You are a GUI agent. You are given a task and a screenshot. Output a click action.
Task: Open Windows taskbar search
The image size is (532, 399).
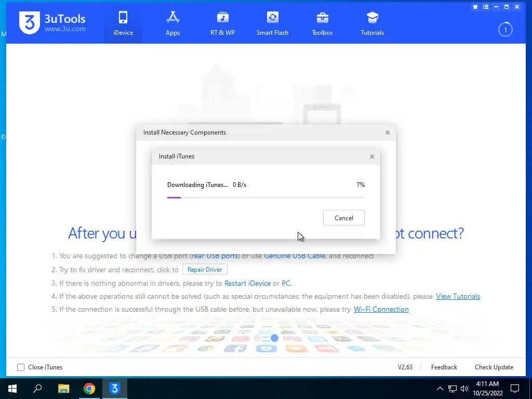tap(37, 389)
